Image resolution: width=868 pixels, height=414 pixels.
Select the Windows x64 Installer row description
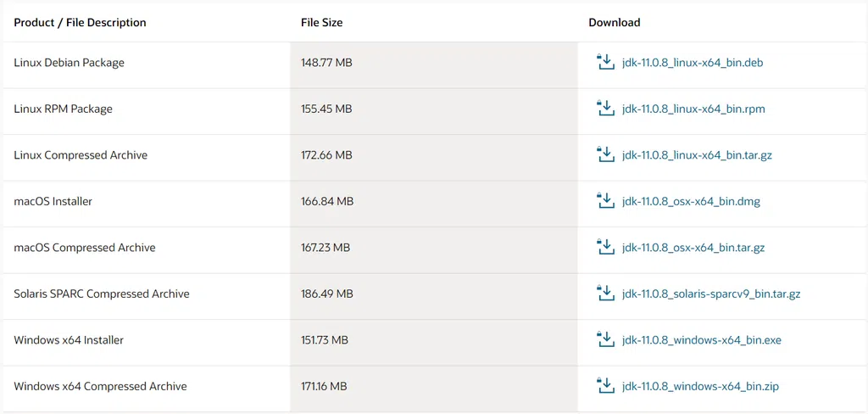tap(69, 340)
